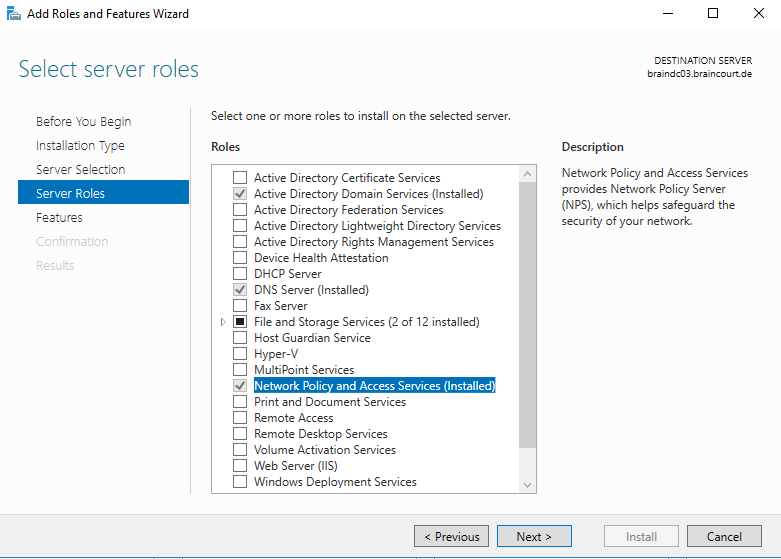Select the Remote Access checkbox

click(240, 418)
